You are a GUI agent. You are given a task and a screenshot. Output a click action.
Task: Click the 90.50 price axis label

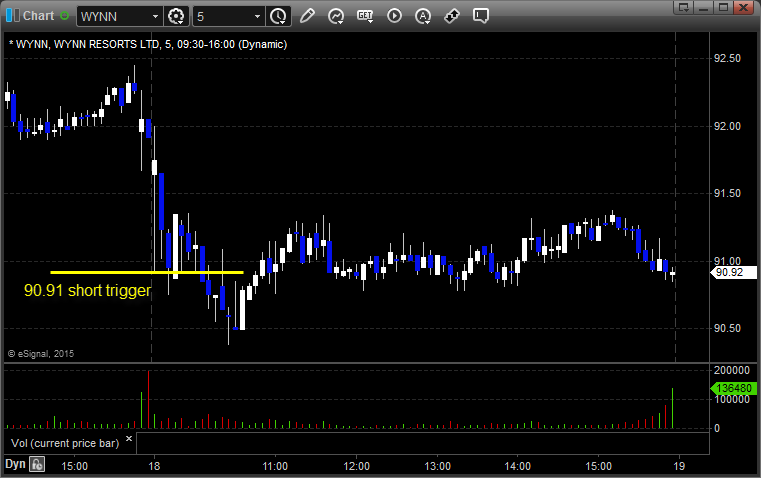tap(727, 329)
